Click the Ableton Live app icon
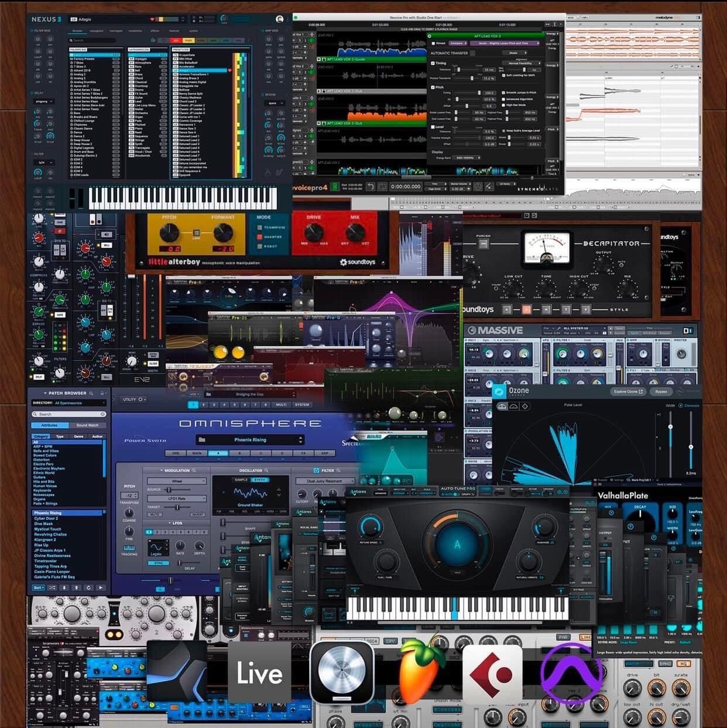This screenshot has width=727, height=728. click(x=259, y=672)
